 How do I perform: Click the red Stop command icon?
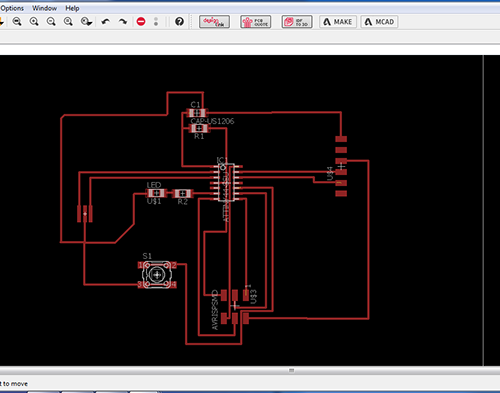point(141,22)
